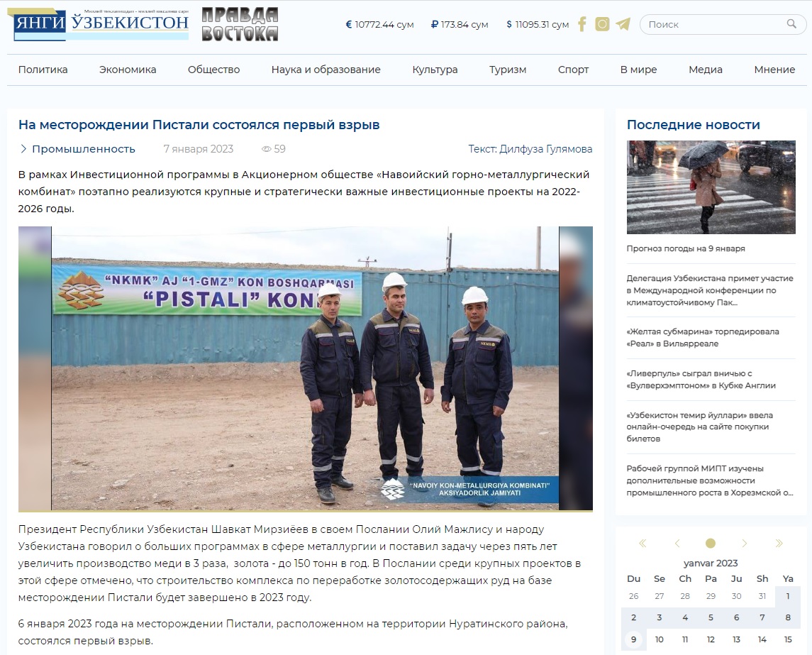Click the calendar today dot button
812x655 pixels.
(x=711, y=544)
